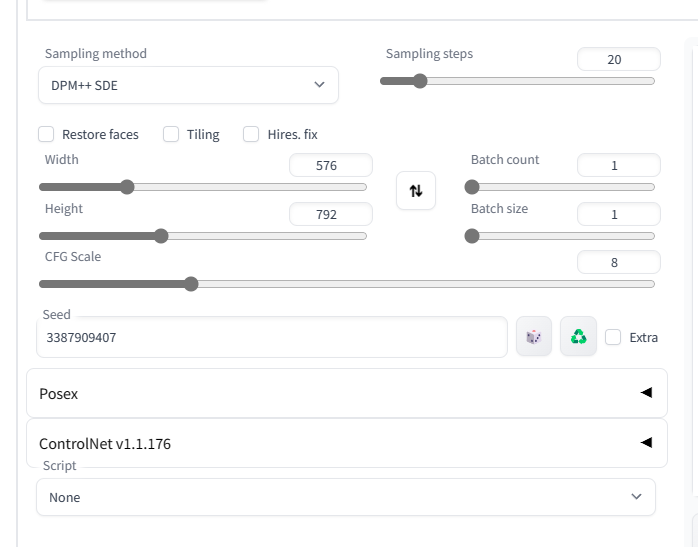Toggle the Tiling checkbox
The height and width of the screenshot is (547, 698).
171,134
